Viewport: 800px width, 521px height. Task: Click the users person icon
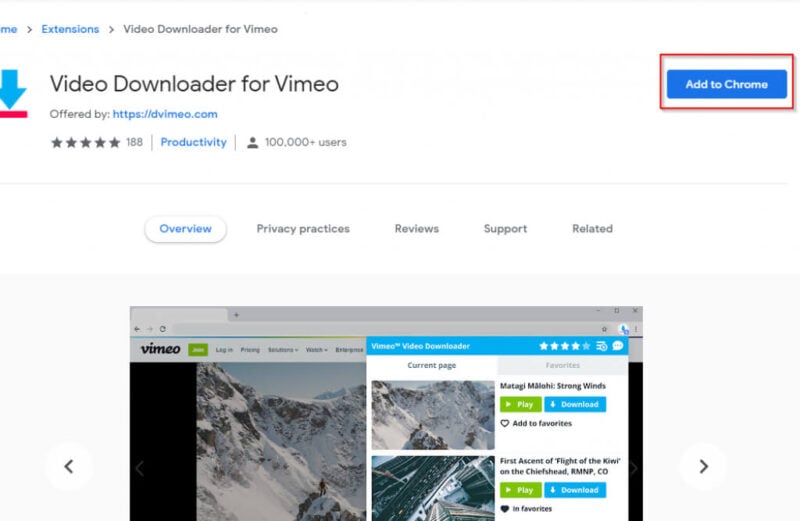click(x=253, y=143)
